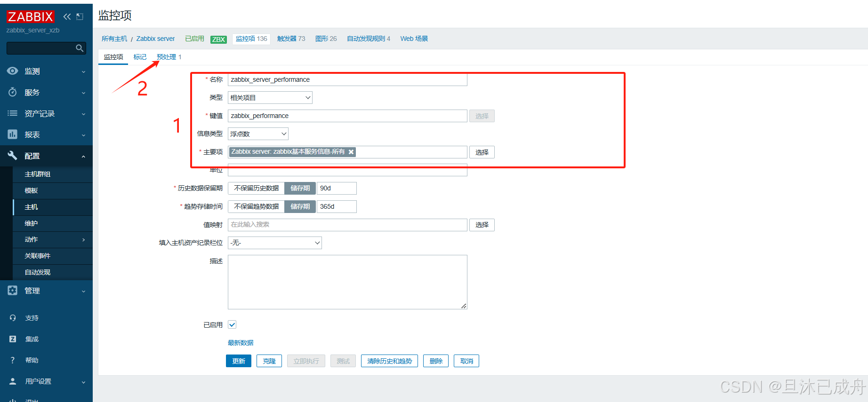Click the stopwatch icon for 服务
This screenshot has height=402, width=868.
(13, 92)
